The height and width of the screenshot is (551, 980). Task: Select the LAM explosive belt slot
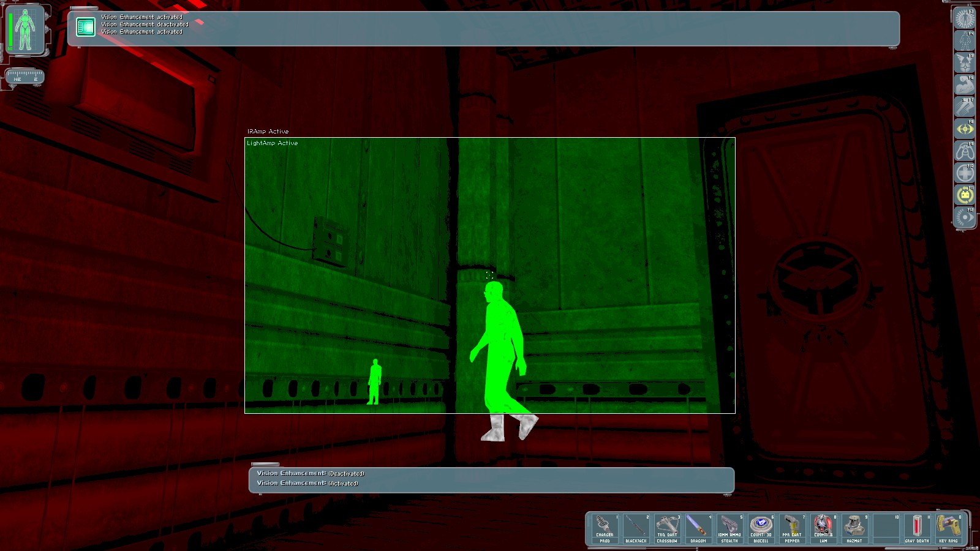824,529
